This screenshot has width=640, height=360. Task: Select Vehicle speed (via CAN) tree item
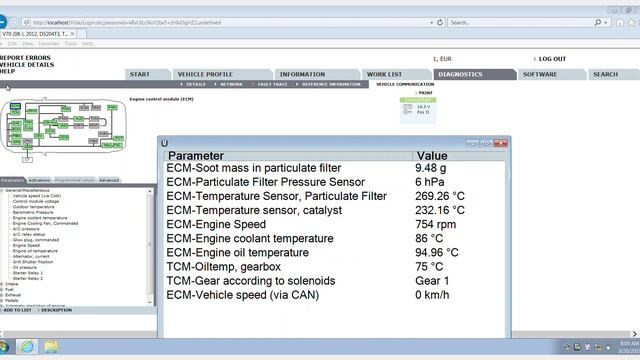(x=37, y=196)
